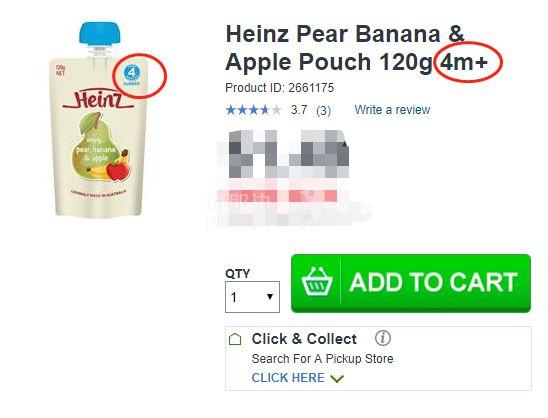Click the blue cap of the pouch image
Image resolution: width=548 pixels, height=418 pixels.
click(x=100, y=33)
